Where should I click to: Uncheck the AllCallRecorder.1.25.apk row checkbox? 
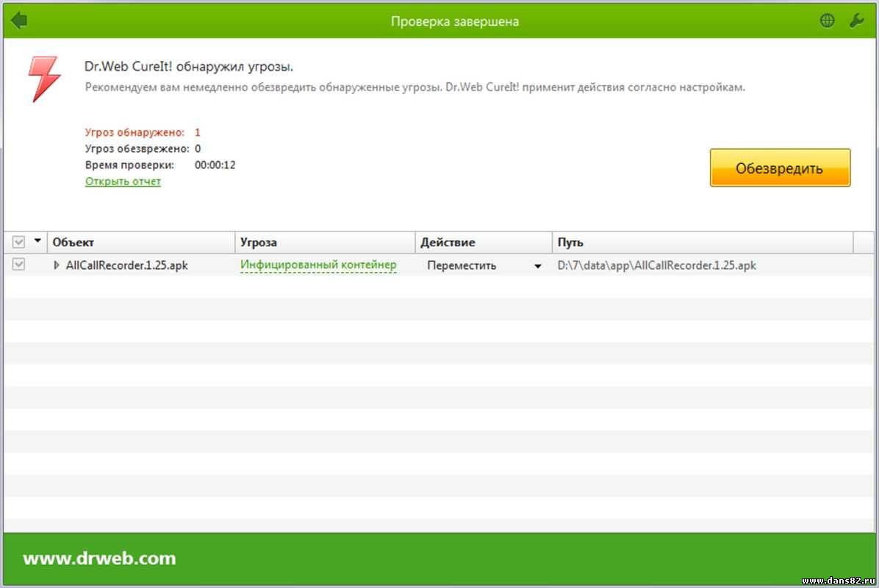pyautogui.click(x=18, y=265)
